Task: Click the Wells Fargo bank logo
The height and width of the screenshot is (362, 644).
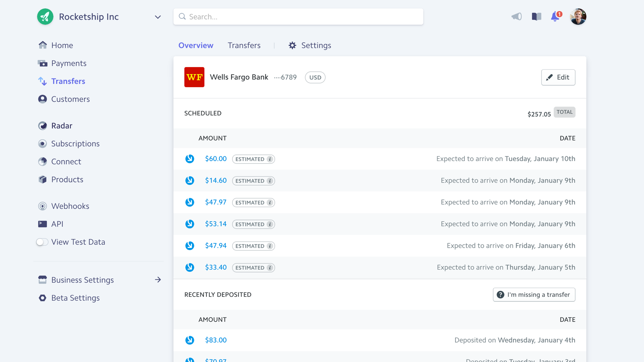Action: click(194, 77)
